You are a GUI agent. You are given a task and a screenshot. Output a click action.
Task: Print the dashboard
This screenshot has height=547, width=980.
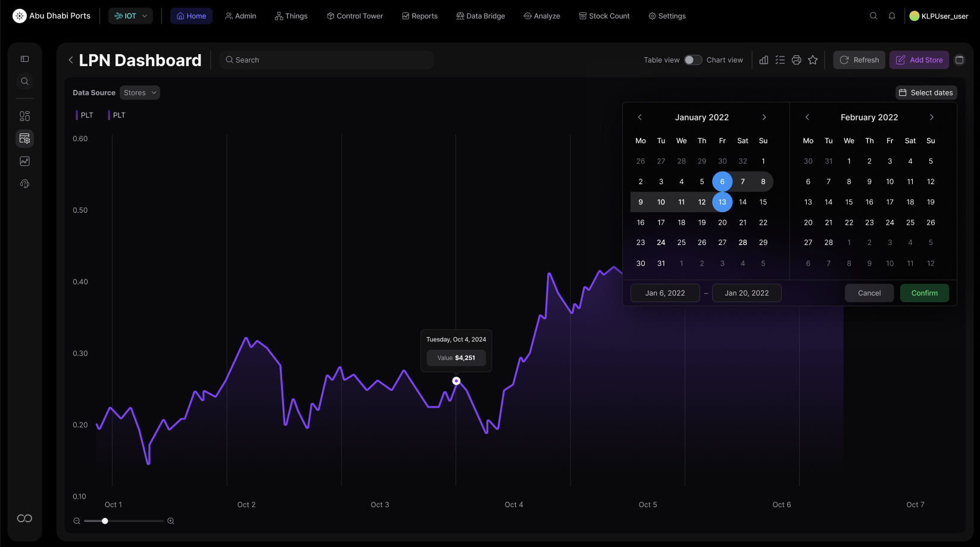point(797,60)
